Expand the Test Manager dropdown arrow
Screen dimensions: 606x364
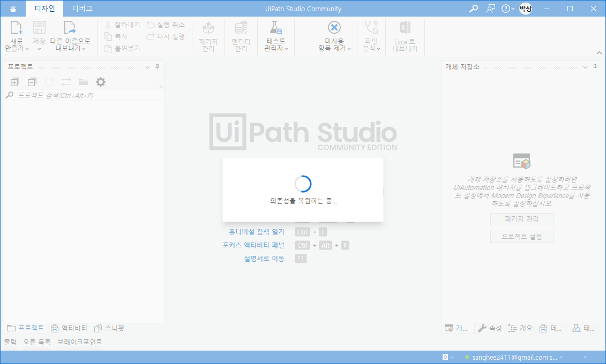(286, 49)
